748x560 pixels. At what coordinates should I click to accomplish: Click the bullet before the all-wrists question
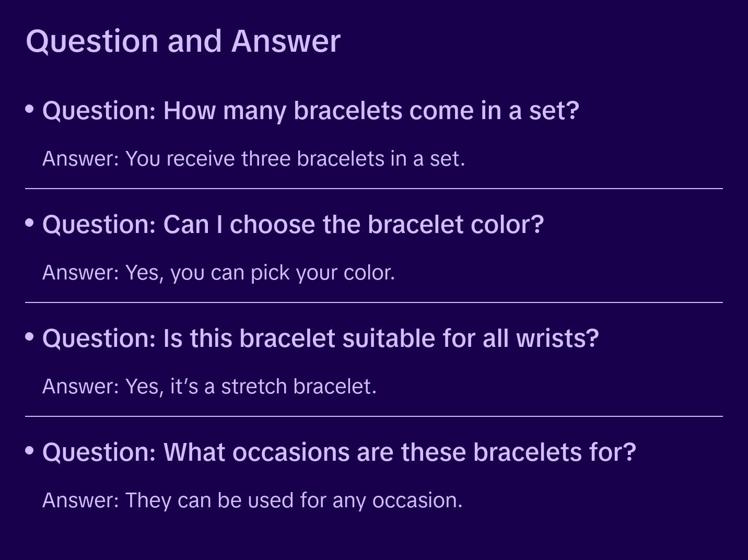tap(30, 337)
